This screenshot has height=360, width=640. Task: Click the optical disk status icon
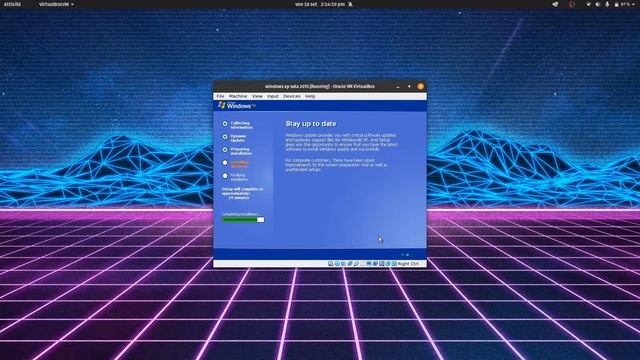tap(337, 264)
